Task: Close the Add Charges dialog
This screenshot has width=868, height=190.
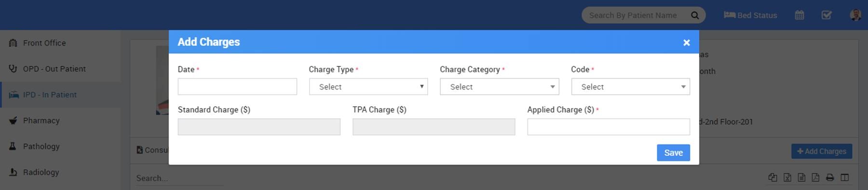Action: pyautogui.click(x=687, y=43)
